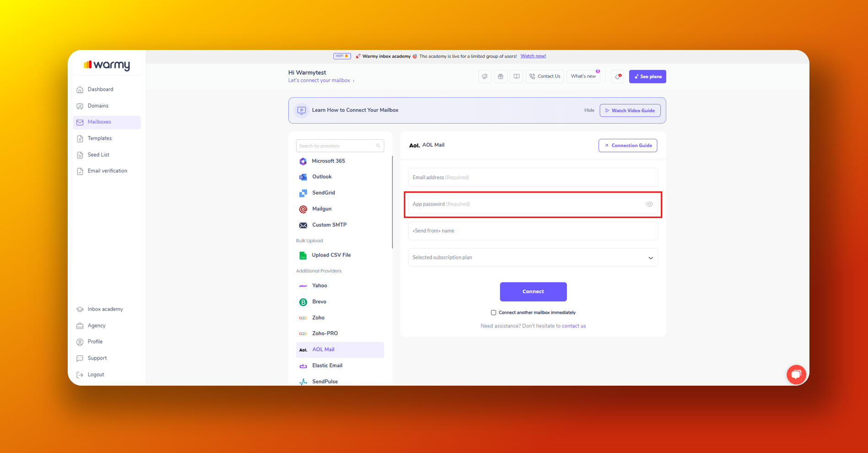Click Watch Video Guide button
Screen dimensions: 868x453
click(x=630, y=110)
